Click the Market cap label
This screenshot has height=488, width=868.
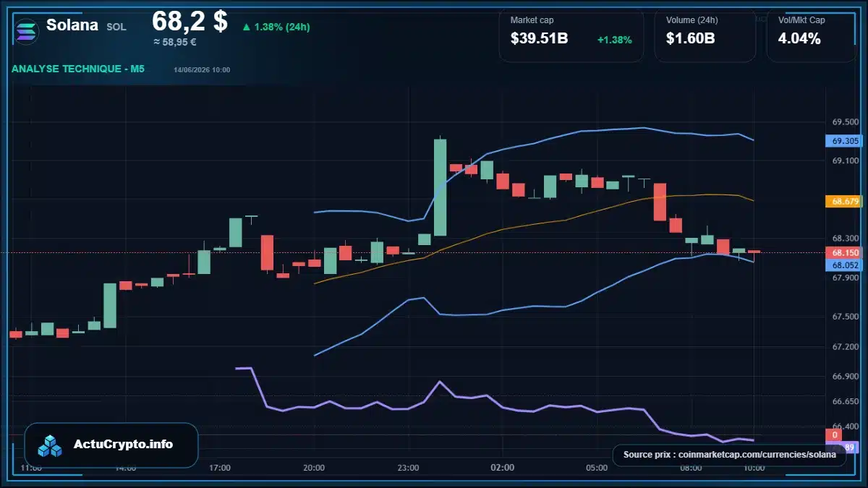532,20
